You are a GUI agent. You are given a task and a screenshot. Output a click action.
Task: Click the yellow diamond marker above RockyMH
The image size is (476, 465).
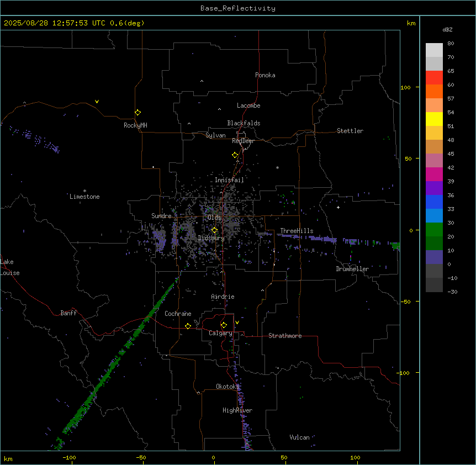pos(137,113)
